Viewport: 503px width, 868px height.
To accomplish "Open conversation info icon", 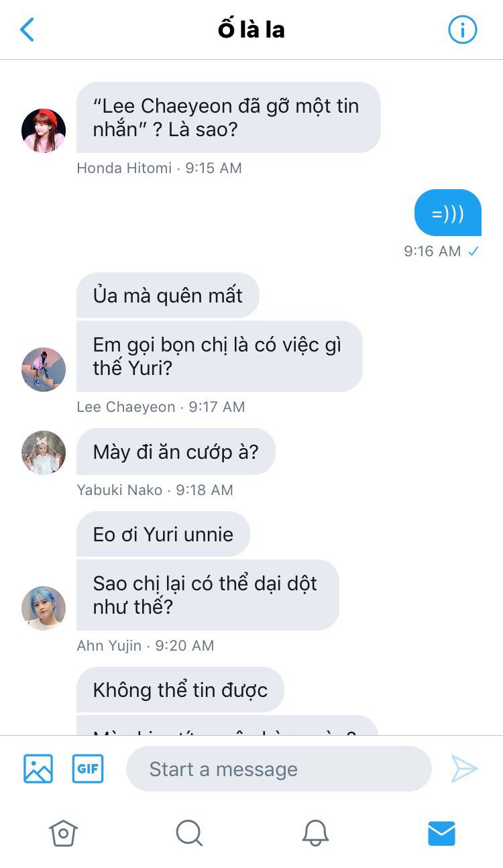I will (462, 30).
